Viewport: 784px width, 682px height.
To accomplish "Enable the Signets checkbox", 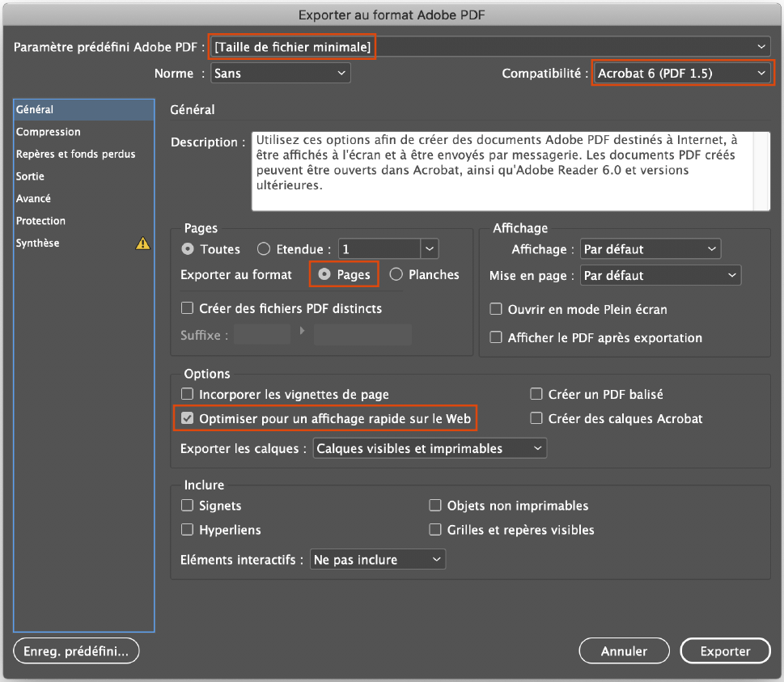I will pyautogui.click(x=187, y=506).
